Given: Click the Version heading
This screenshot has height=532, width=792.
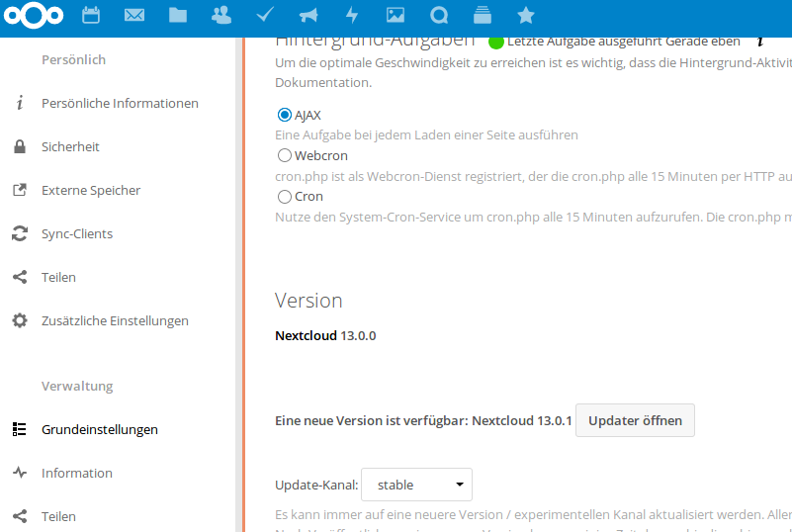Looking at the screenshot, I should pyautogui.click(x=308, y=301).
